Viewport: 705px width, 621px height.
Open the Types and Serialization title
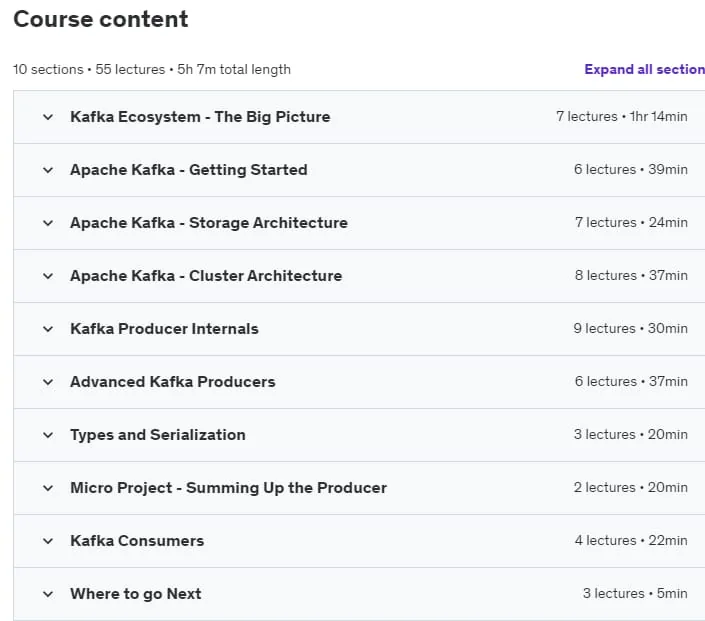[x=158, y=435]
